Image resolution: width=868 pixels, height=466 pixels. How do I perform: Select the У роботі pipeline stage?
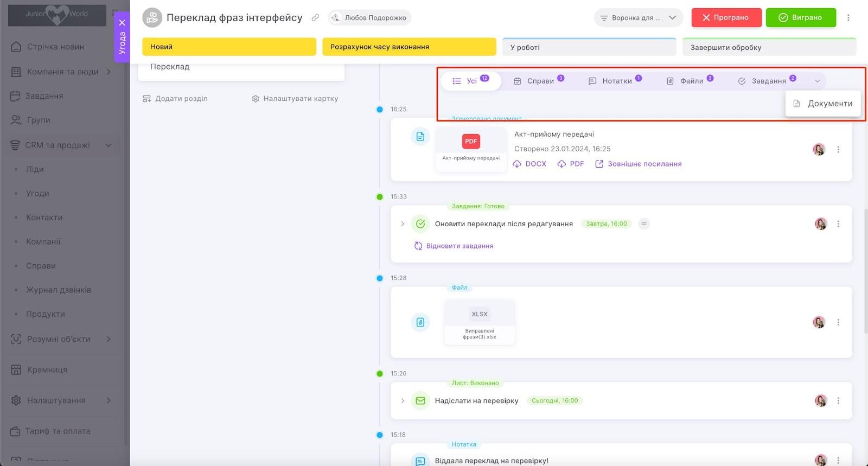(x=589, y=47)
